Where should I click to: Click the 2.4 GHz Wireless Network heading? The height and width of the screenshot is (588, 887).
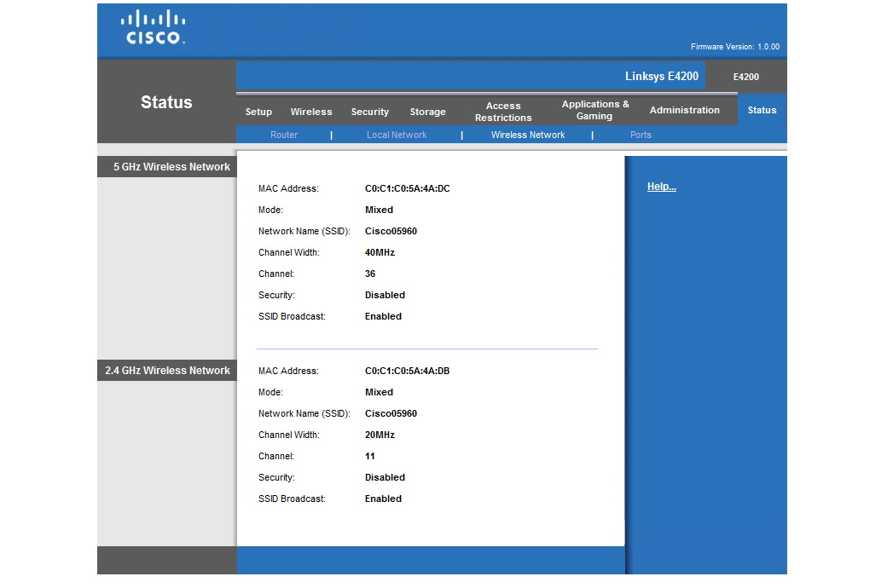(x=167, y=371)
